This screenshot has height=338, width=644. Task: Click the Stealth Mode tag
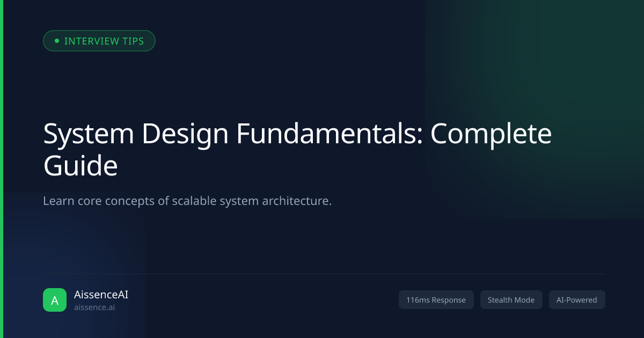(511, 300)
